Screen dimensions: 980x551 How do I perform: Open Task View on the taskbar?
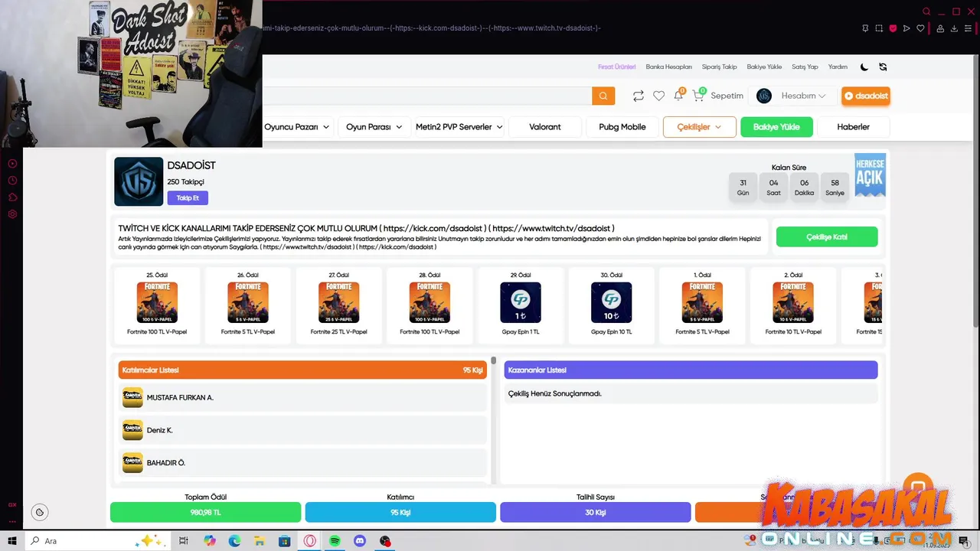(x=184, y=541)
